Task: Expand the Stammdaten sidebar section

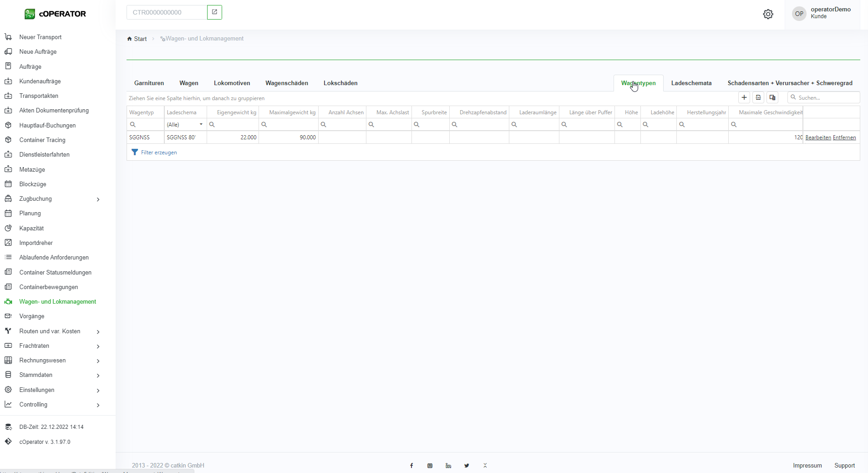Action: pos(98,376)
